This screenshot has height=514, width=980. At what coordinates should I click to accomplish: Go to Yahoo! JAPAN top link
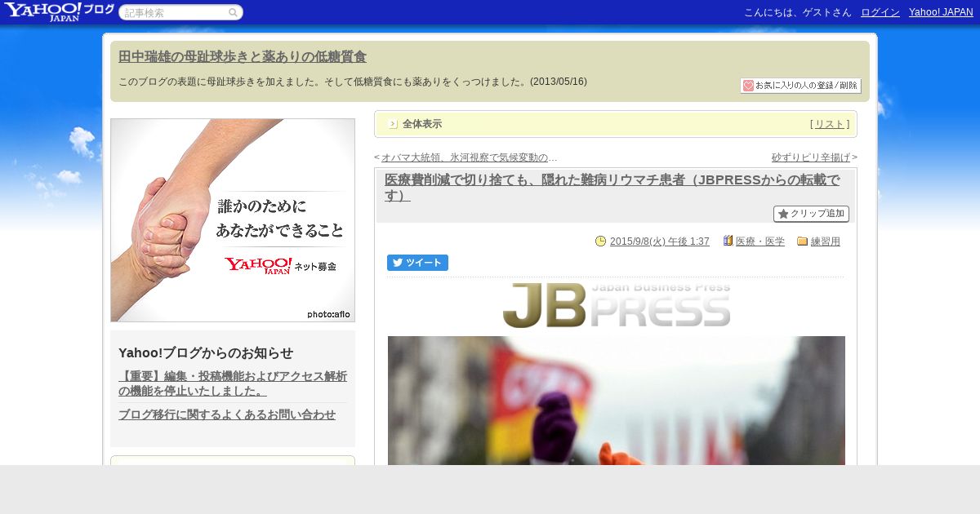941,12
